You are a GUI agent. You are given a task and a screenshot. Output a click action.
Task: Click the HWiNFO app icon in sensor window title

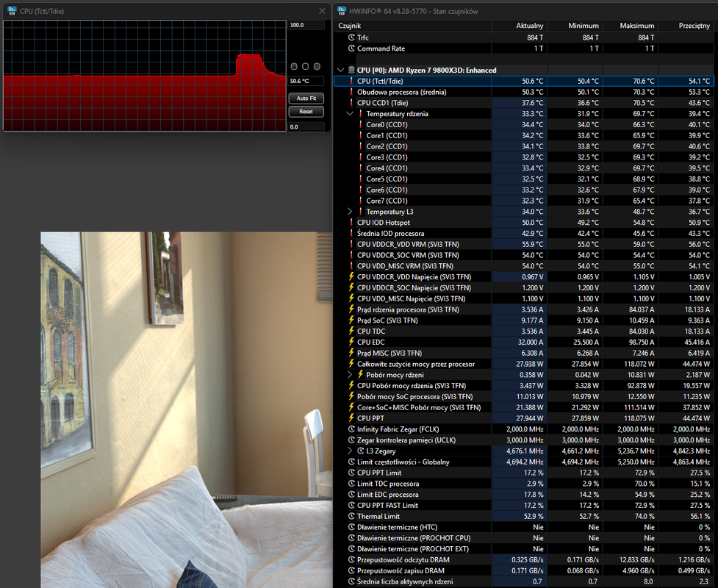342,11
